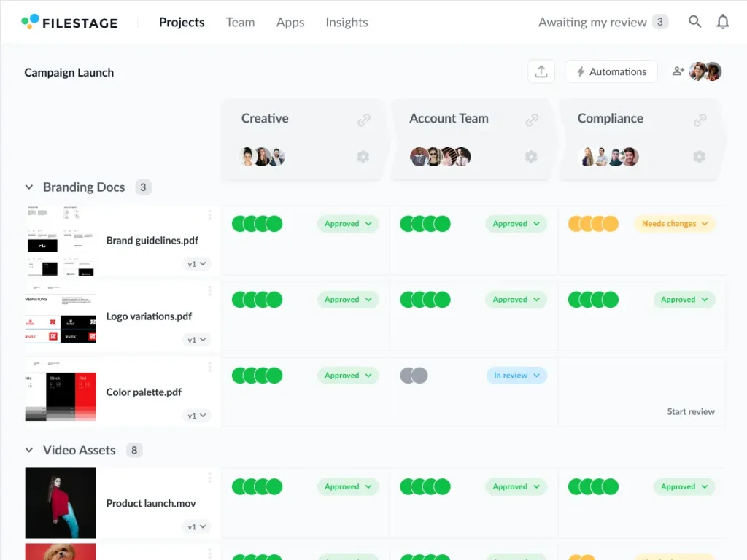Viewport: 747px width, 560px height.
Task: Switch to the Team tab
Action: pyautogui.click(x=240, y=22)
